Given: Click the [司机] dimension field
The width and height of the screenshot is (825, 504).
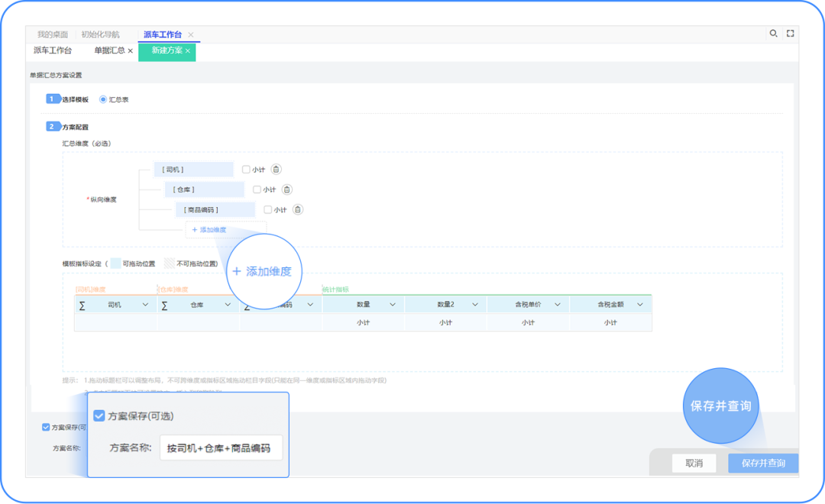Looking at the screenshot, I should (193, 170).
